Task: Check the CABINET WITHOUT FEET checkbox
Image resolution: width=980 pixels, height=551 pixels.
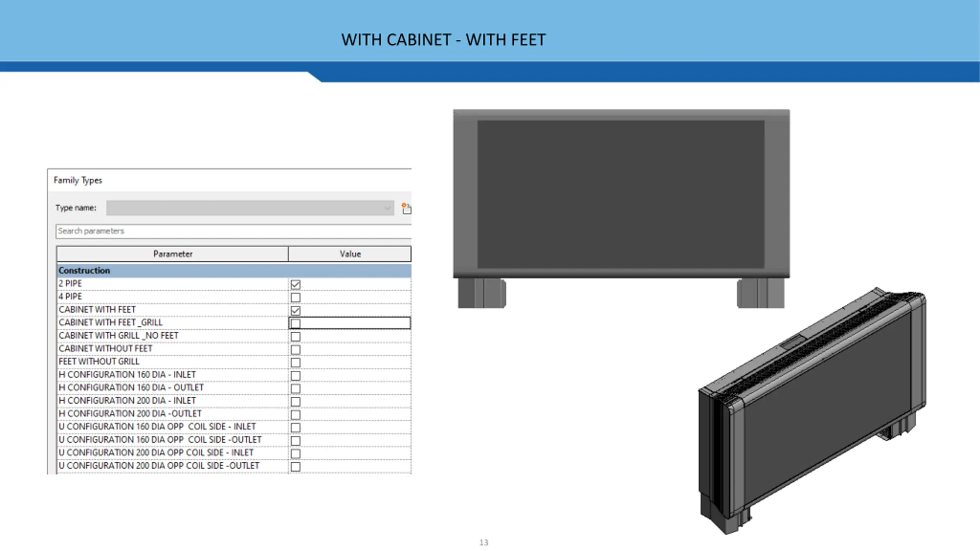Action: pyautogui.click(x=296, y=349)
